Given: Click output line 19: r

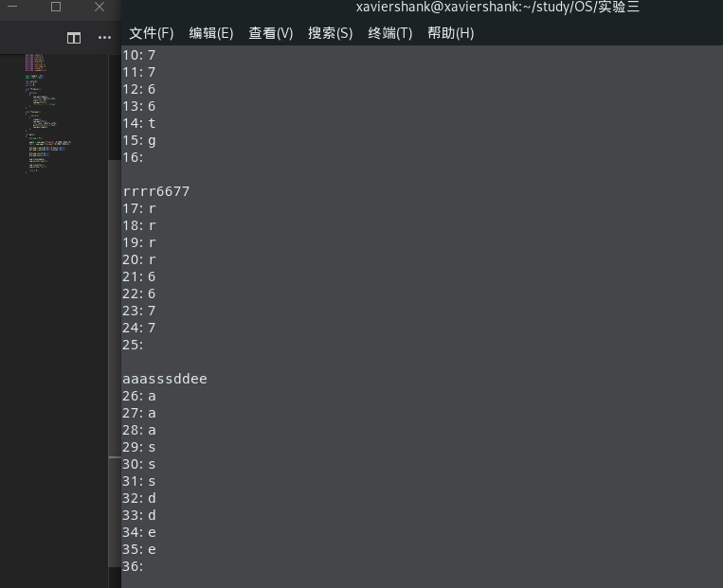Looking at the screenshot, I should pos(138,242).
